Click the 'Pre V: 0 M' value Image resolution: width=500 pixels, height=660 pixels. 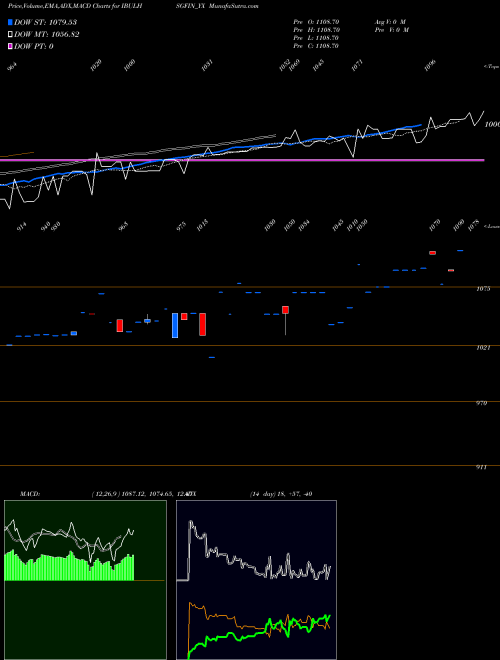(391, 30)
